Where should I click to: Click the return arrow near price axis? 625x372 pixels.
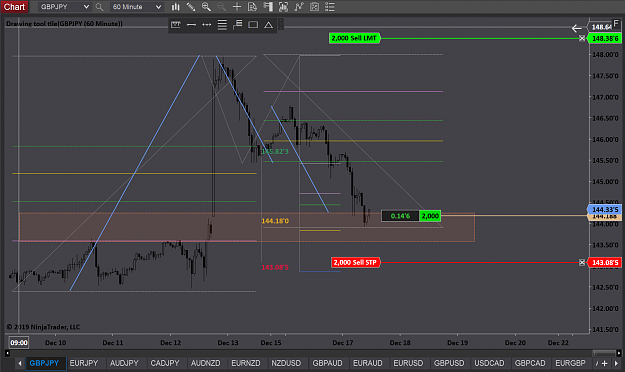[x=576, y=28]
